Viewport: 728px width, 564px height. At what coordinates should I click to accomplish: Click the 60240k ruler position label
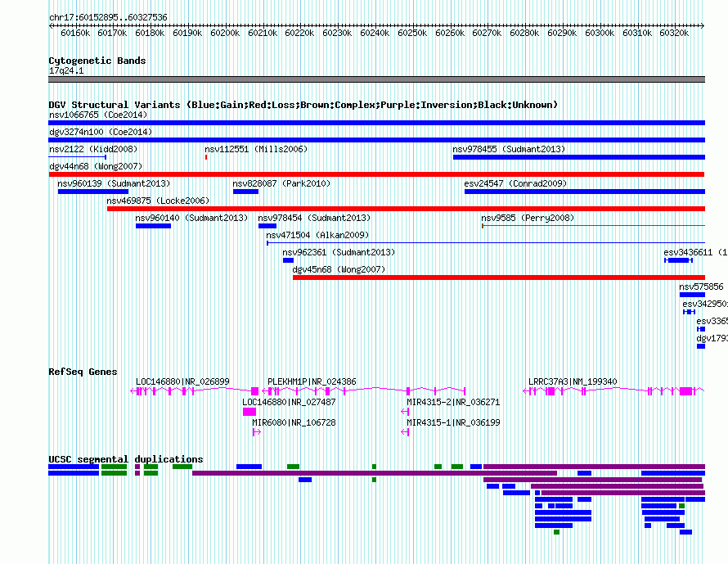375,33
